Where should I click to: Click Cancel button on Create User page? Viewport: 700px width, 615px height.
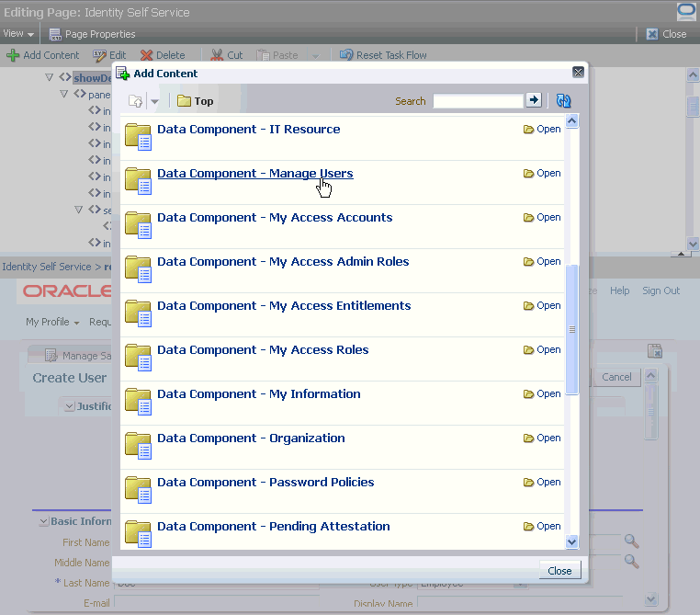[x=616, y=377]
